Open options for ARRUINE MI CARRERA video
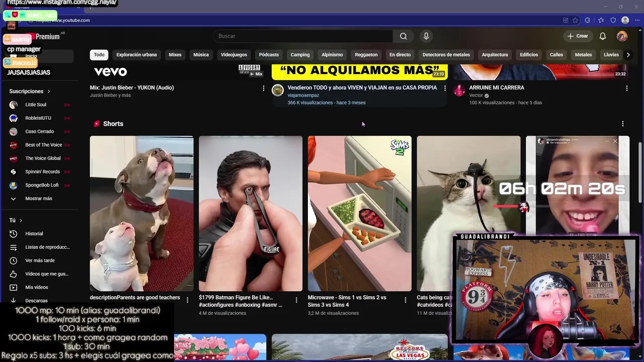The height and width of the screenshot is (362, 644). coord(626,88)
